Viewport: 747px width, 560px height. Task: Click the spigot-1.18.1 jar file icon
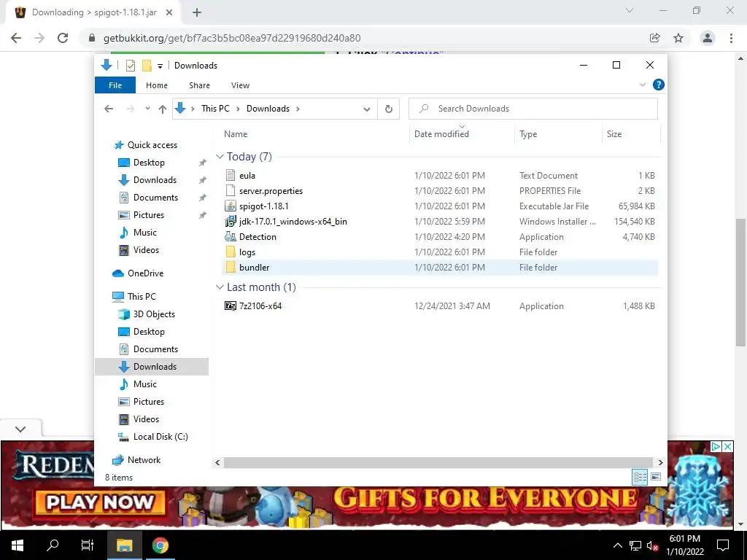point(231,206)
